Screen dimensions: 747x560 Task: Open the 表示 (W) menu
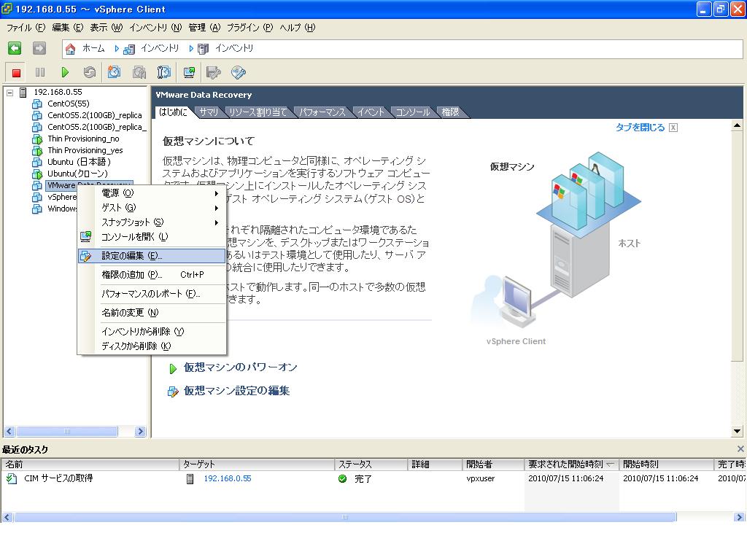click(107, 28)
